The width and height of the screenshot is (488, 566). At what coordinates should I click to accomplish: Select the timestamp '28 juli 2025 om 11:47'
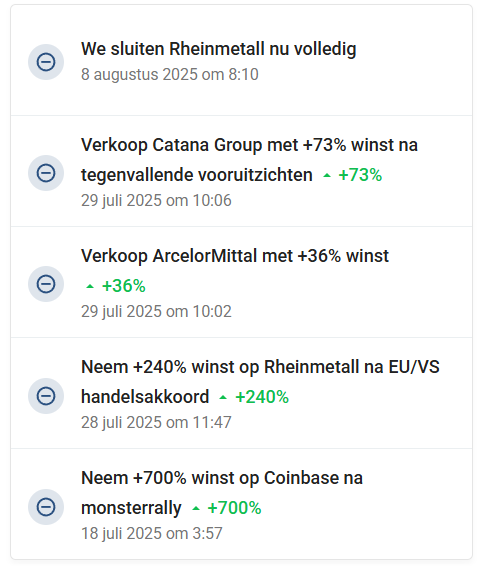[156, 422]
